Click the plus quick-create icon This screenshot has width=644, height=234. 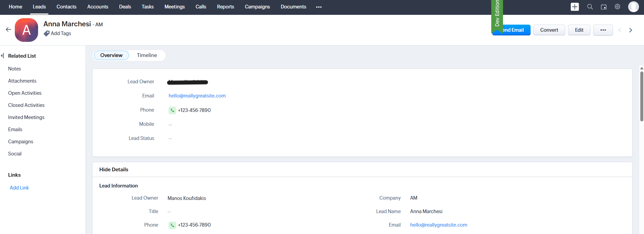(575, 7)
